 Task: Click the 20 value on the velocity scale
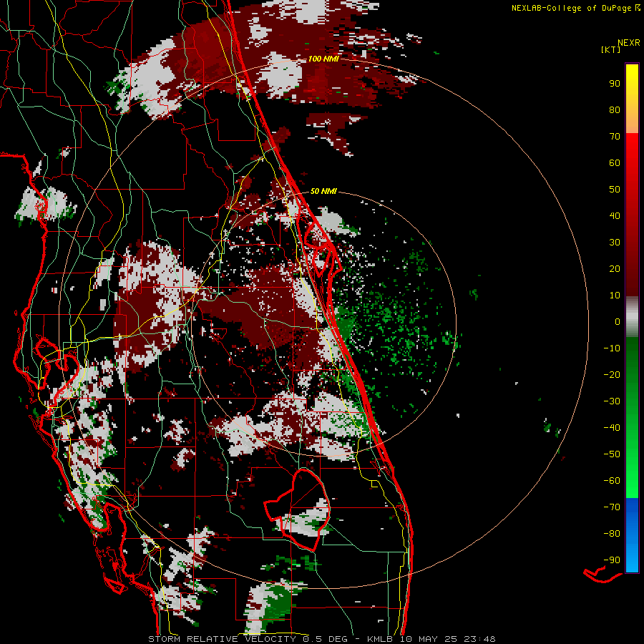click(615, 268)
